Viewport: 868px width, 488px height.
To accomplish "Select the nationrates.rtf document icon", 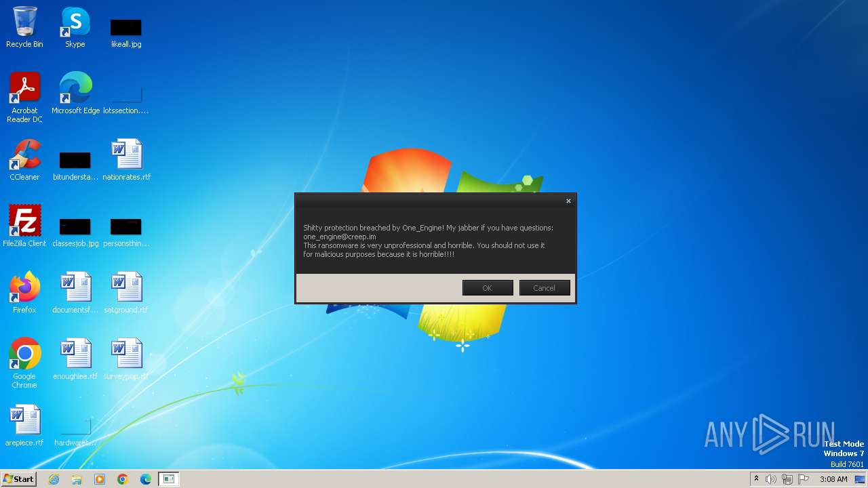I will [x=126, y=160].
